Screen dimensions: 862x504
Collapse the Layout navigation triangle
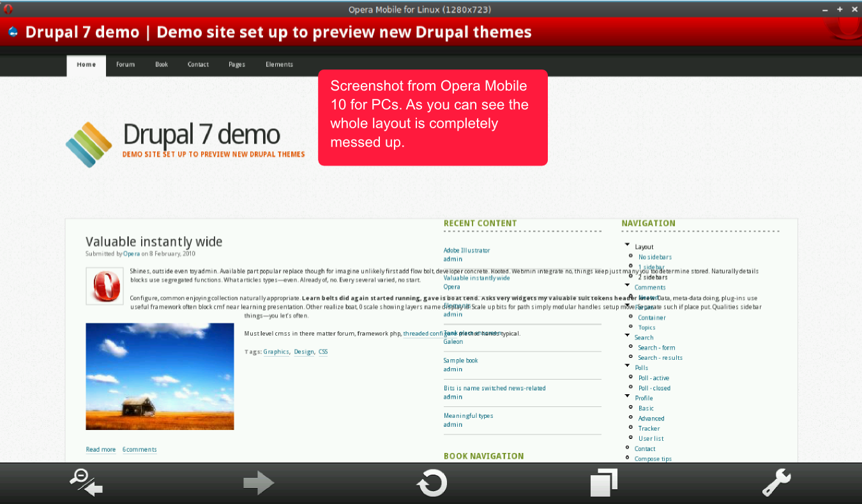coord(627,245)
